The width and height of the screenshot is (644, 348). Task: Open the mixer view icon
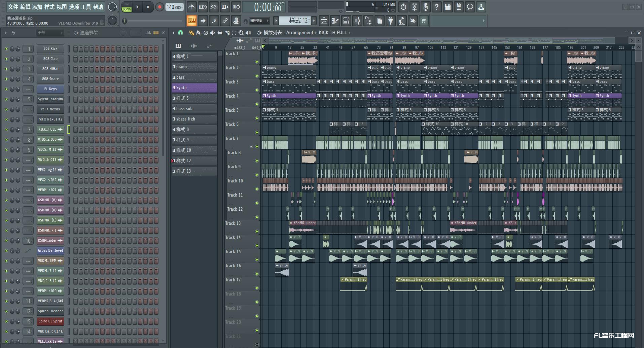(357, 21)
